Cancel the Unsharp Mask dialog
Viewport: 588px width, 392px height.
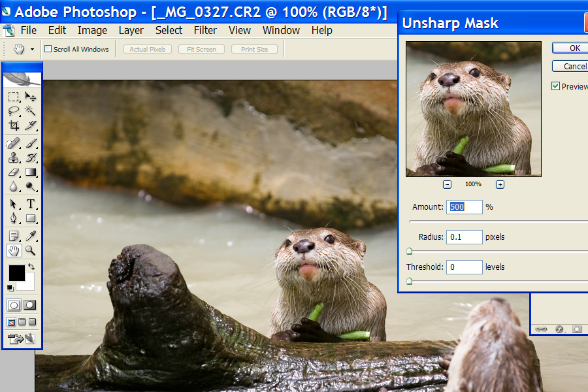tap(574, 66)
